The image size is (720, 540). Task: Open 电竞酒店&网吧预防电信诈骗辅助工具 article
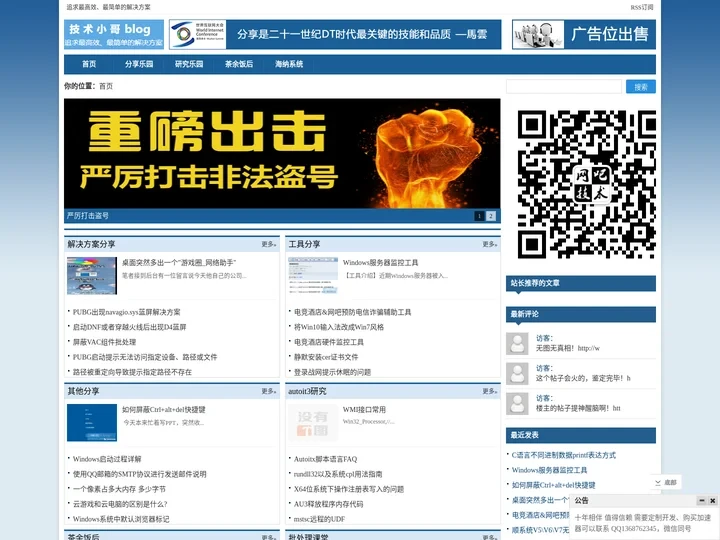click(353, 312)
